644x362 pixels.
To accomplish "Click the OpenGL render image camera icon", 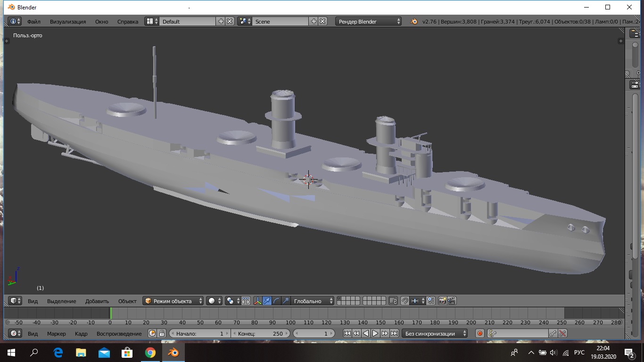I will pos(442,301).
